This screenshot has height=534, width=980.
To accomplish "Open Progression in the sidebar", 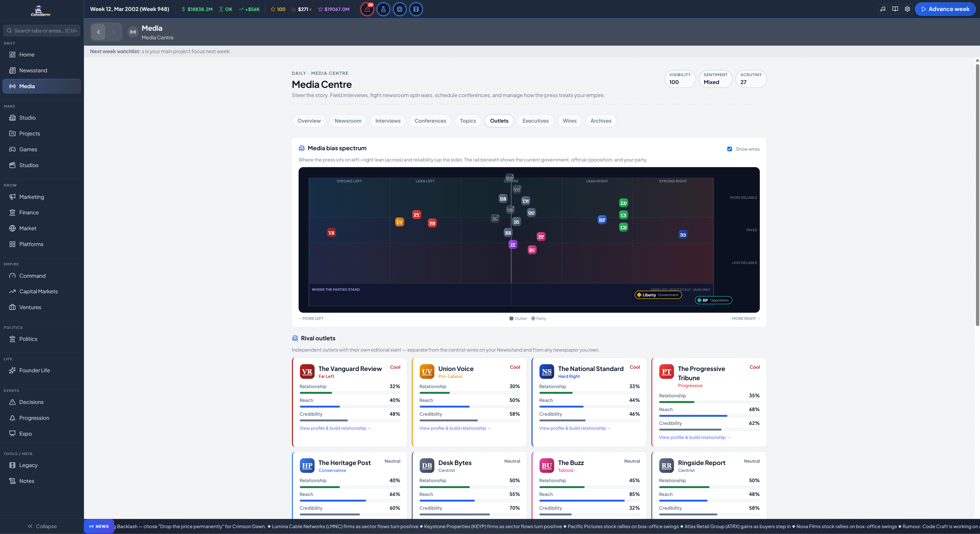I will [x=42, y=418].
